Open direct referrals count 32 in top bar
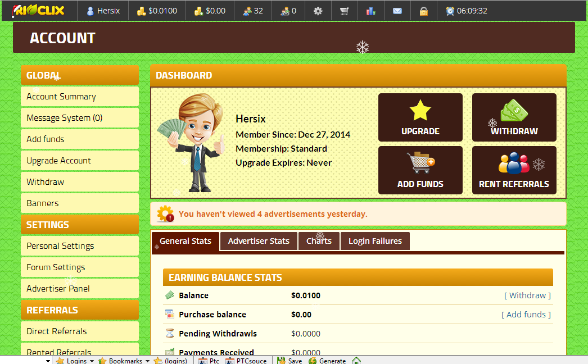 [x=253, y=11]
